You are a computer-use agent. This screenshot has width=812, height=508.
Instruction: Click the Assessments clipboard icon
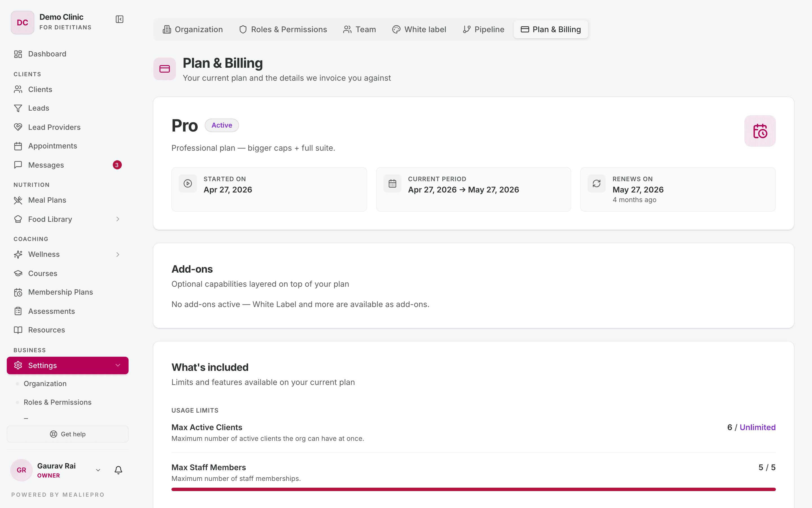click(18, 311)
